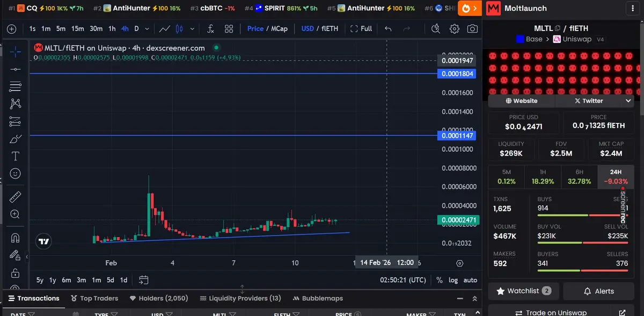Copy the MLTL token address

558,28
